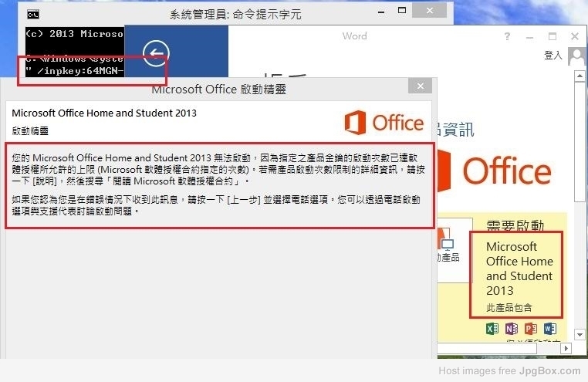The width and height of the screenshot is (588, 382).
Task: Click the vertical scrollbar down arrow
Action: click(580, 334)
